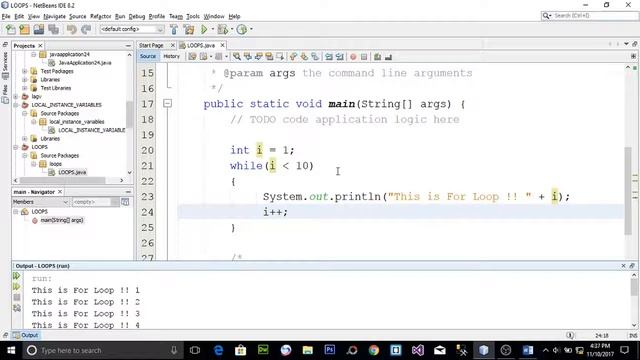Open Microsoft Edge from the taskbar
This screenshot has width=640, height=360.
click(219, 350)
